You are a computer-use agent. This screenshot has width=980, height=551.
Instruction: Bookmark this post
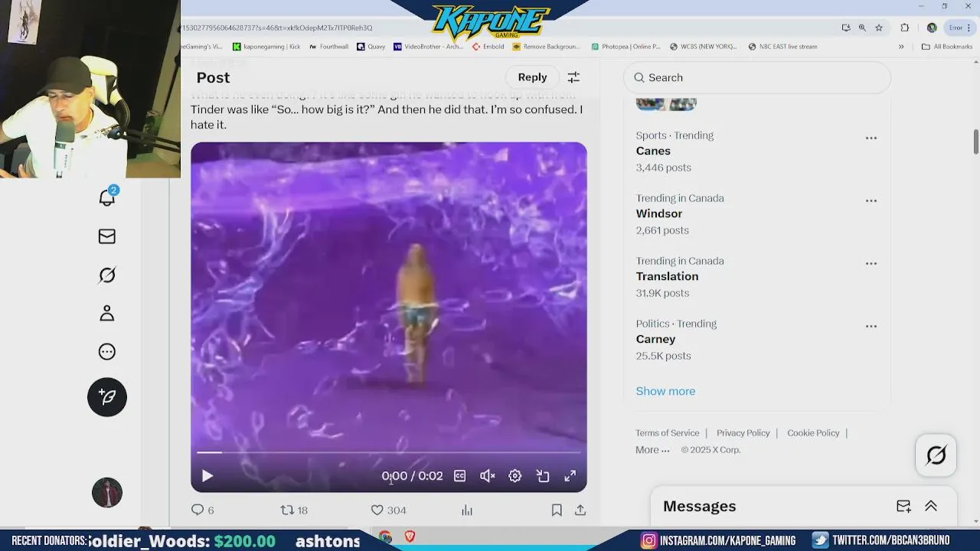(557, 510)
